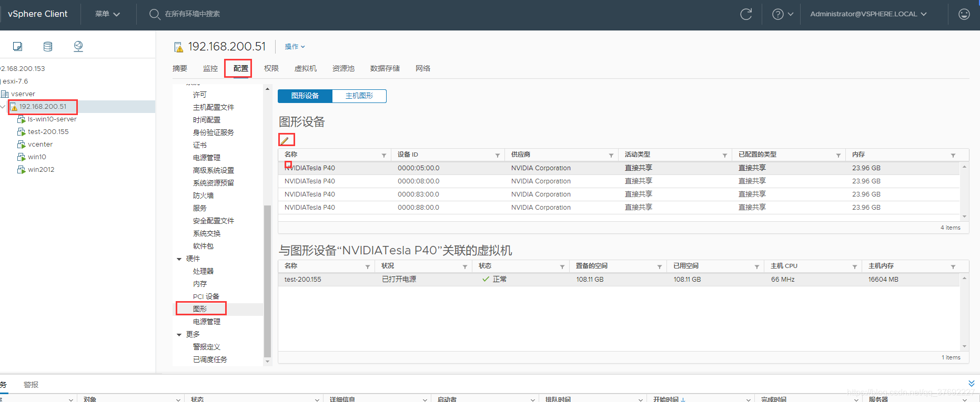The width and height of the screenshot is (980, 402).
Task: Open the Administrator@VSPHERE.LOCAL user menu
Action: point(868,14)
